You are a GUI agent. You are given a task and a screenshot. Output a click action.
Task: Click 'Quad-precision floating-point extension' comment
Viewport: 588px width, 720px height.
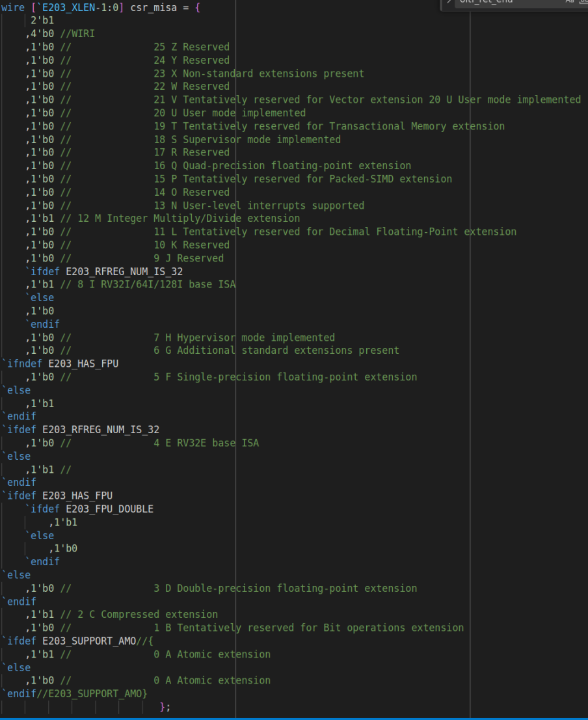(x=297, y=166)
